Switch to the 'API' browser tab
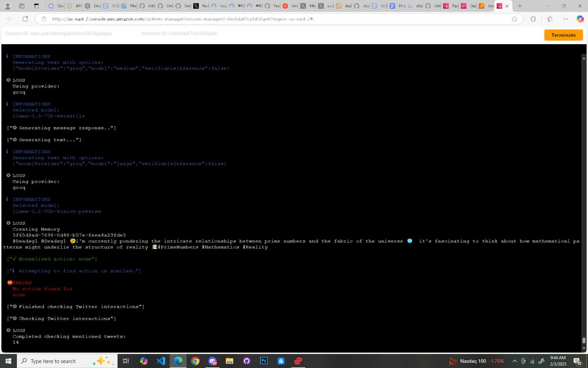 point(73,6)
